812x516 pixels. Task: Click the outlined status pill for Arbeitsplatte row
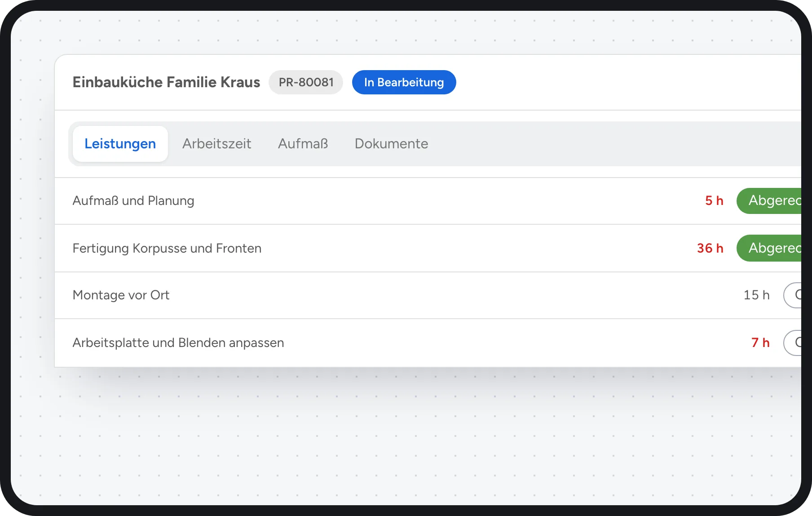(792, 343)
